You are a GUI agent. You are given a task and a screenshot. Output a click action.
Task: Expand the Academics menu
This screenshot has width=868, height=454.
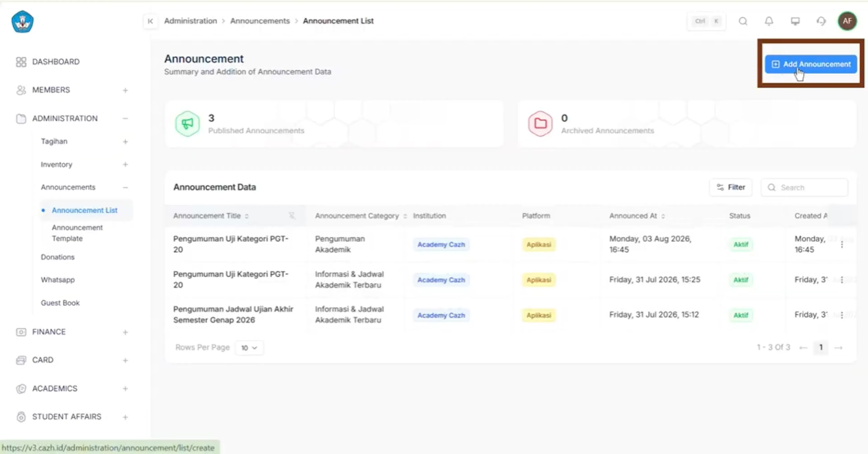pos(125,389)
